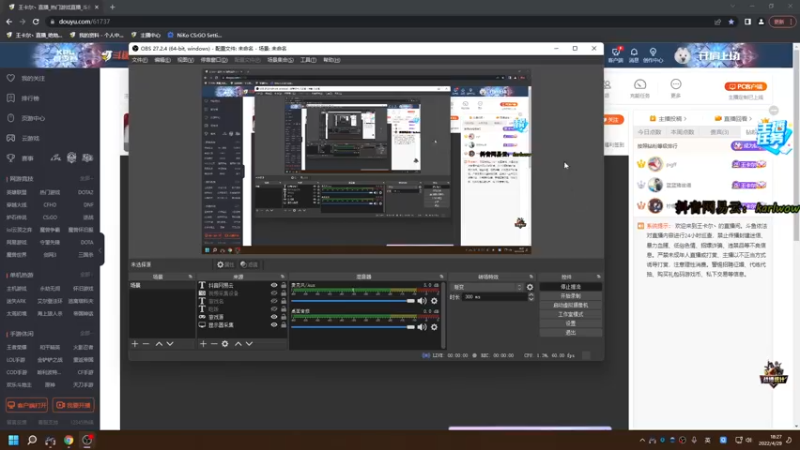Open rankings icon in Douyu sidebar
The width and height of the screenshot is (800, 450).
[11, 98]
